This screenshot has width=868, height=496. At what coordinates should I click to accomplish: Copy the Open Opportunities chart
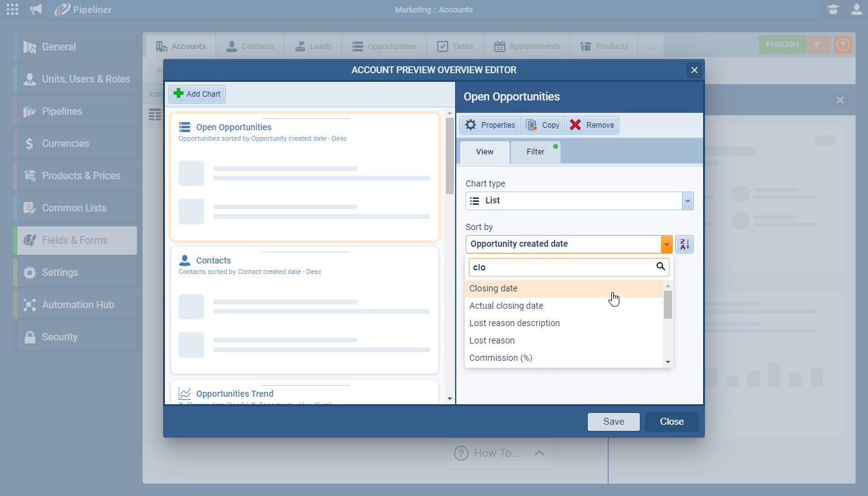[x=542, y=125]
